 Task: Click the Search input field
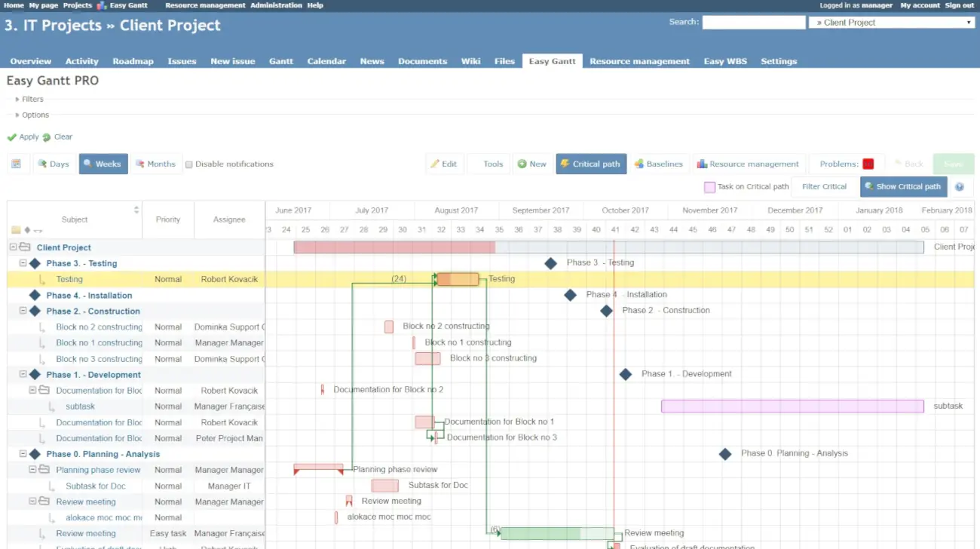(753, 23)
